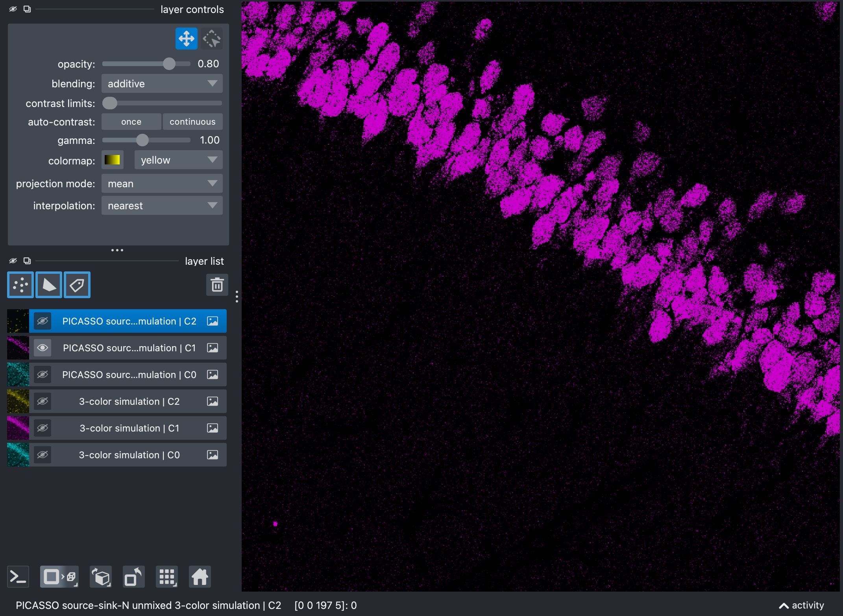The height and width of the screenshot is (616, 843).
Task: Select the transform mode tool
Action: [212, 39]
